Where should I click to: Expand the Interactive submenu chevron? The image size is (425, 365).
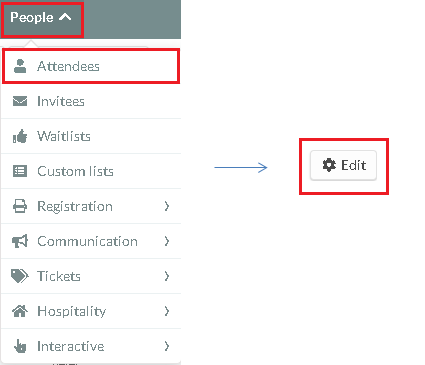click(x=167, y=346)
